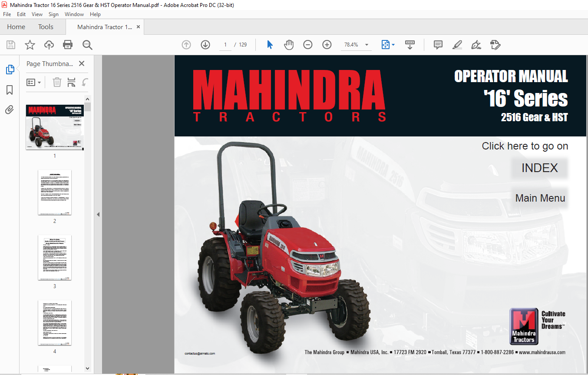
Task: Click the Main Menu button on cover
Action: coord(540,198)
